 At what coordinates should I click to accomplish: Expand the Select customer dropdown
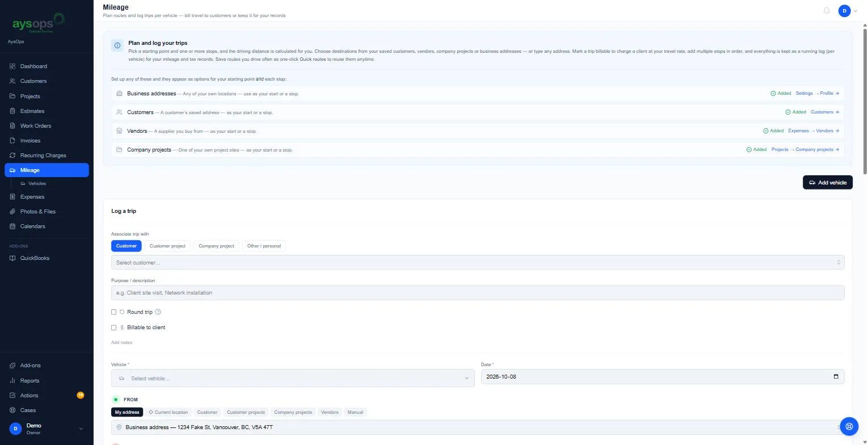pyautogui.click(x=478, y=262)
